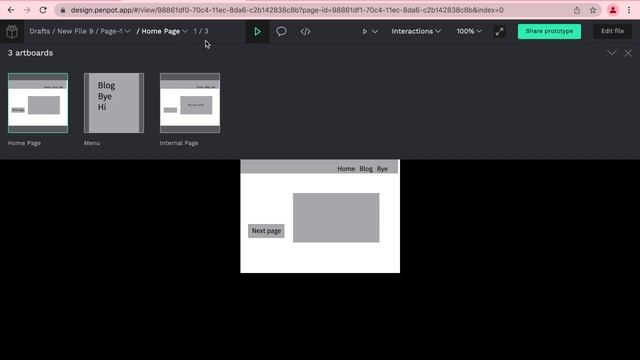Click Home link in prototype header
The height and width of the screenshot is (360, 640).
(346, 169)
